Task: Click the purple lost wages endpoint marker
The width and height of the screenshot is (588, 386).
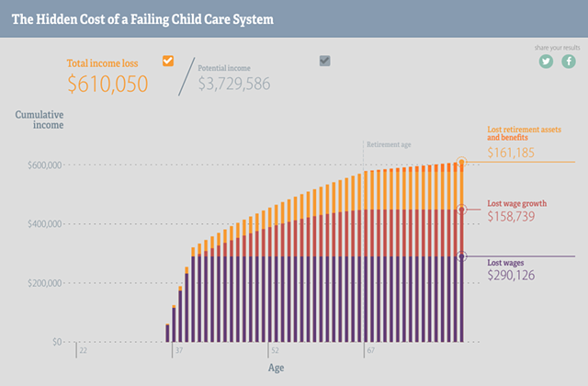Action: (461, 256)
